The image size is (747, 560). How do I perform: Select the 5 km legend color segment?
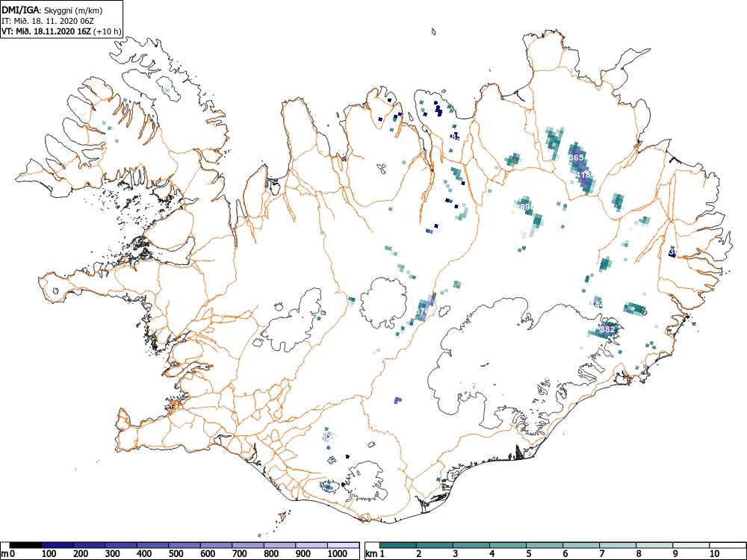[x=545, y=545]
